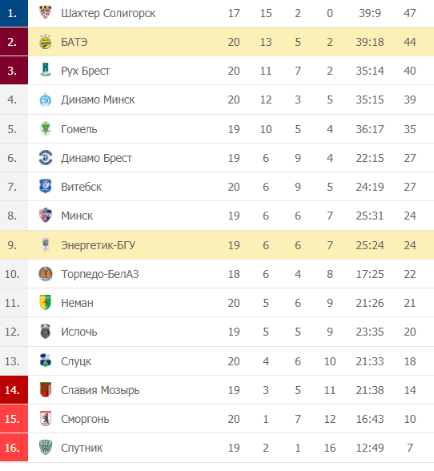Click the blue position 1 badge
Screen dimensions: 434x471
(14, 13)
